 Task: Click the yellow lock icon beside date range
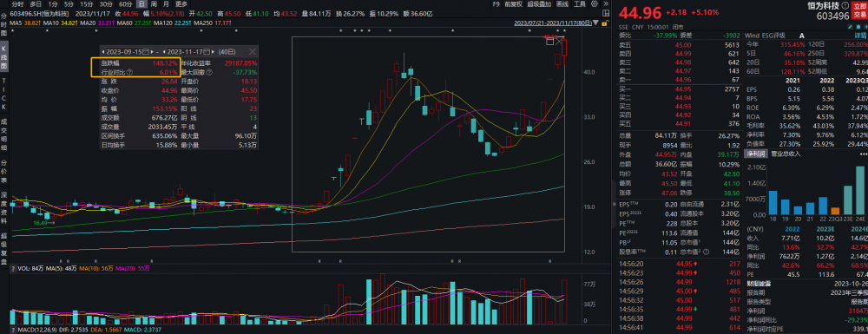[x=604, y=23]
